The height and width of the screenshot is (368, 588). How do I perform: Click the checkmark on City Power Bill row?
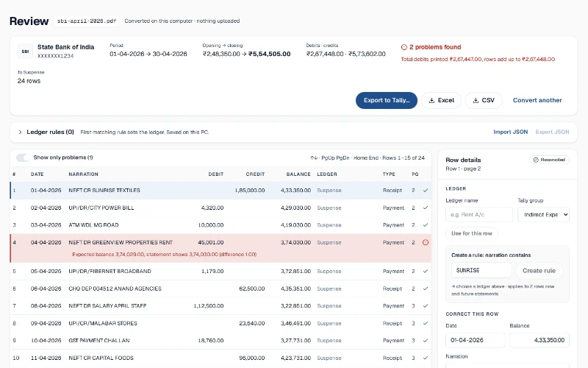click(426, 208)
